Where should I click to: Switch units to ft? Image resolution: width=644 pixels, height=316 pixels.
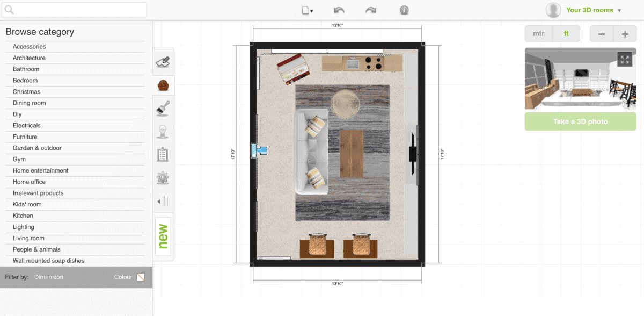(x=566, y=34)
